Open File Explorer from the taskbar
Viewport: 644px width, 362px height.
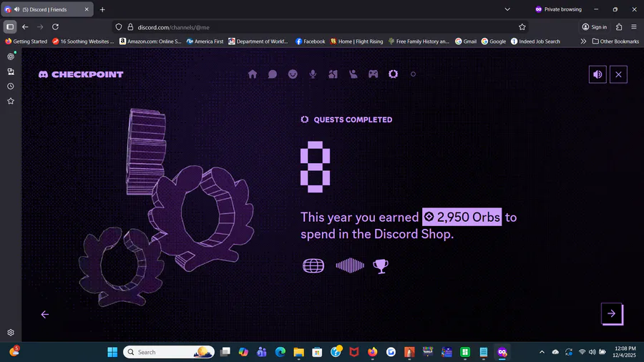[298, 352]
